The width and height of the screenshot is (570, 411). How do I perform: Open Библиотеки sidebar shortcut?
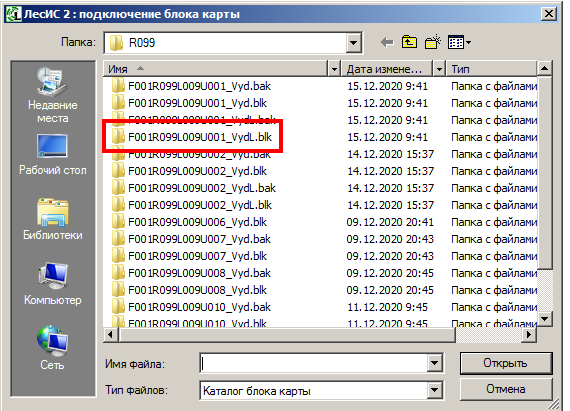(x=53, y=219)
